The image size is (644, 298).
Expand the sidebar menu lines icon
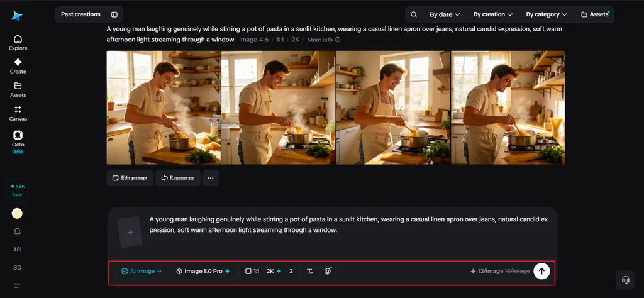coord(17,285)
